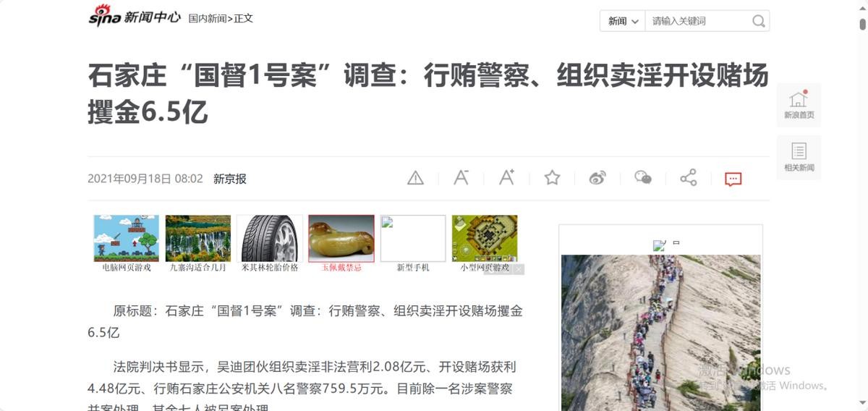This screenshot has height=411, width=868.
Task: Open the share options icon
Action: pyautogui.click(x=689, y=178)
